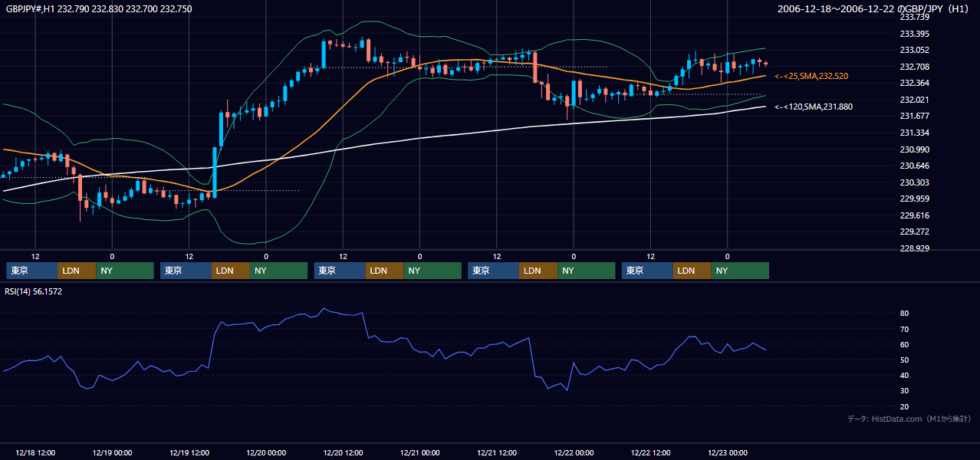
Task: Select the orange 25 SMA 232.520 label
Action: pos(811,77)
